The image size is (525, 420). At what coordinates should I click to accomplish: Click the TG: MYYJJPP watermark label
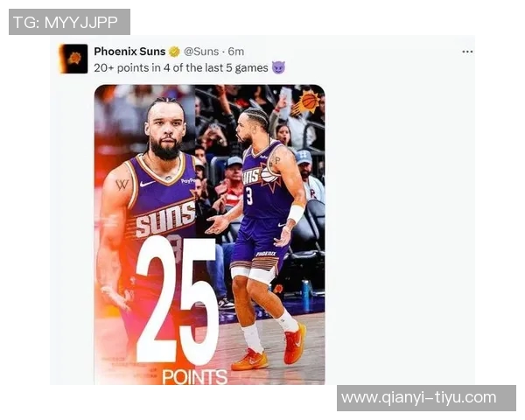pos(69,22)
